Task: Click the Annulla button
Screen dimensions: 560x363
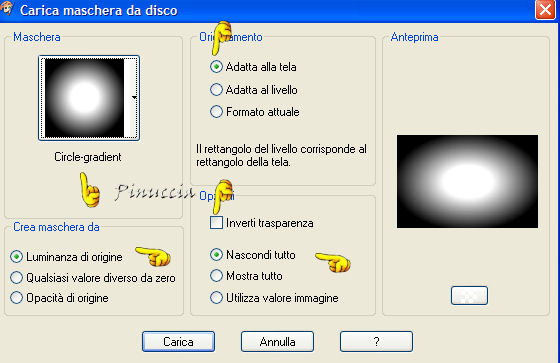Action: click(x=278, y=342)
